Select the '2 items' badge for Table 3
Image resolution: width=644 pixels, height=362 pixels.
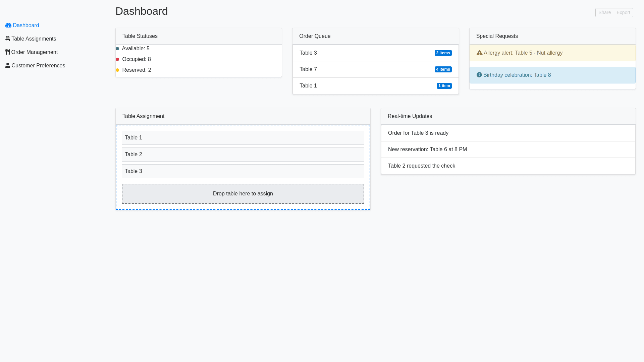(443, 53)
